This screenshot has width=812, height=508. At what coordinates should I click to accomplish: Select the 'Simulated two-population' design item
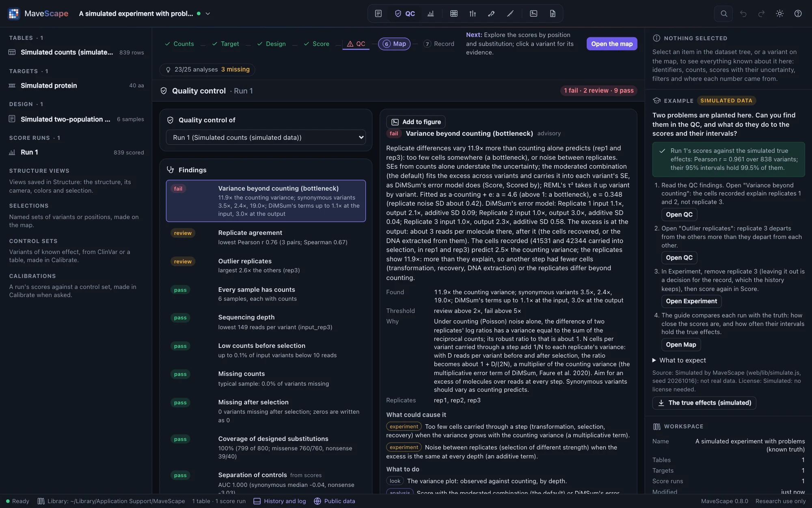point(76,119)
